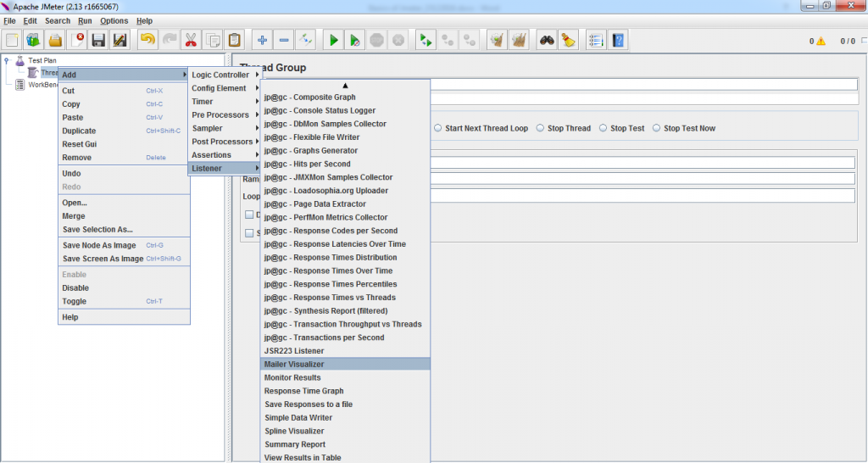This screenshot has height=463, width=868.
Task: Click the blue Help question mark icon
Action: tap(618, 40)
